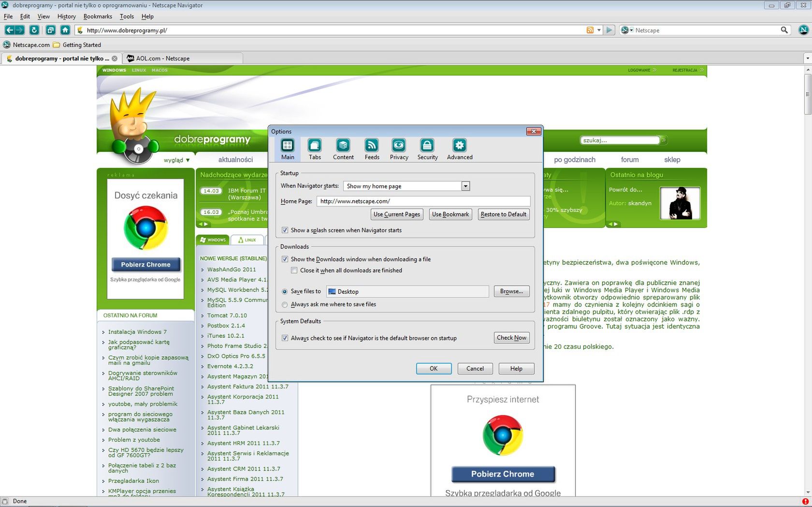Click the Help button in Options dialog
This screenshot has height=507, width=812.
click(x=516, y=369)
